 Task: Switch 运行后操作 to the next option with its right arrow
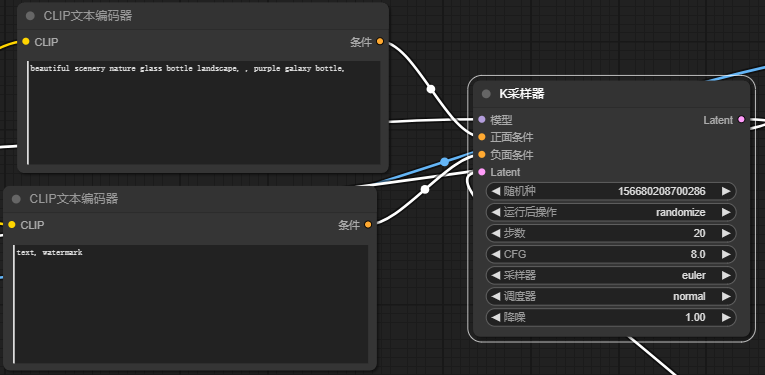(726, 212)
